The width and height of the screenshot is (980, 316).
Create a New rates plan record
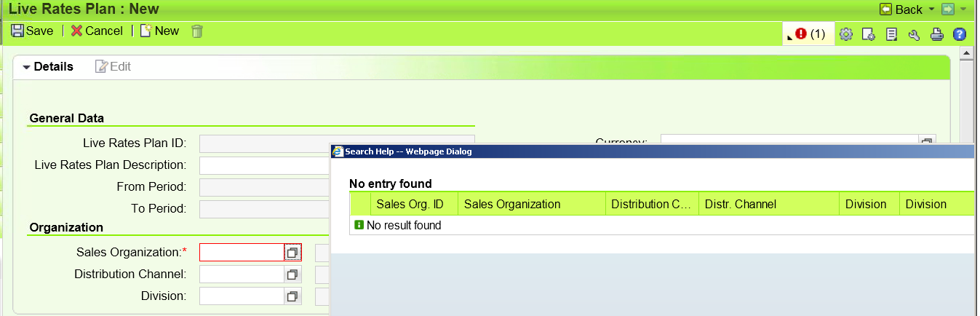point(159,31)
